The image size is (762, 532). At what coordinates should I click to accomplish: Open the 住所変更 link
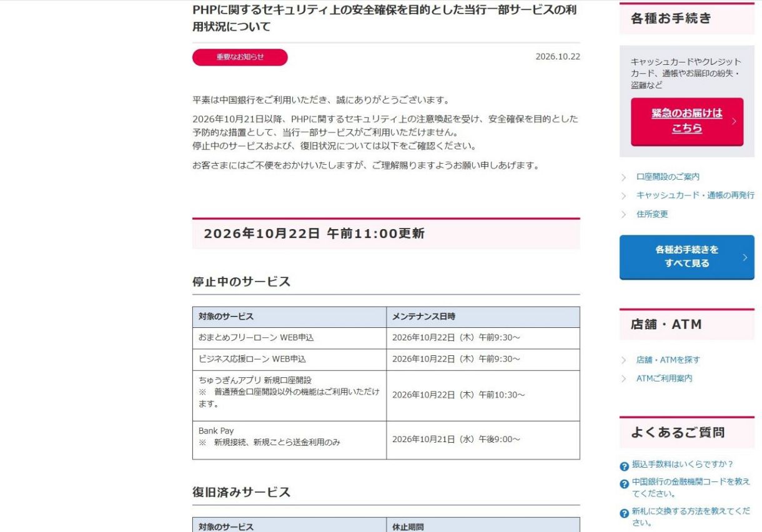(652, 214)
